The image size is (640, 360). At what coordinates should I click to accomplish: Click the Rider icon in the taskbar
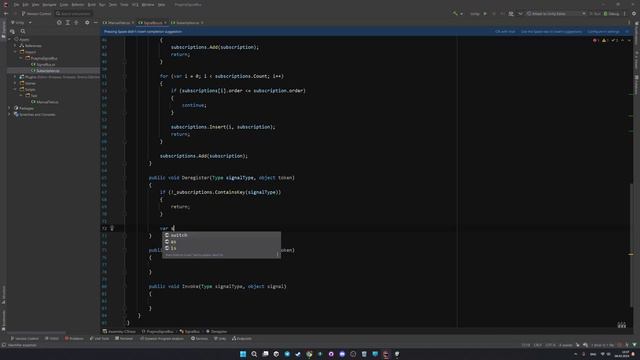point(386,354)
